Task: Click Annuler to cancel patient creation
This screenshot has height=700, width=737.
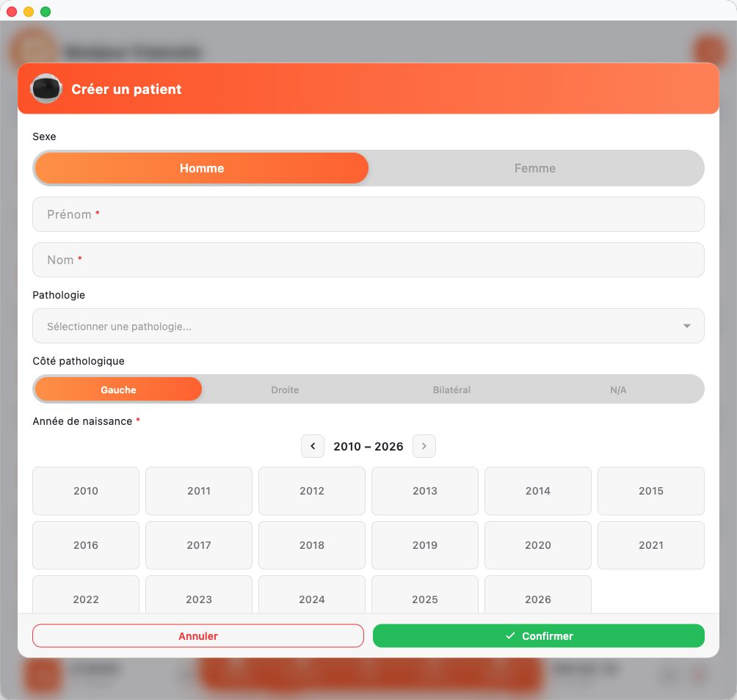Action: point(198,635)
